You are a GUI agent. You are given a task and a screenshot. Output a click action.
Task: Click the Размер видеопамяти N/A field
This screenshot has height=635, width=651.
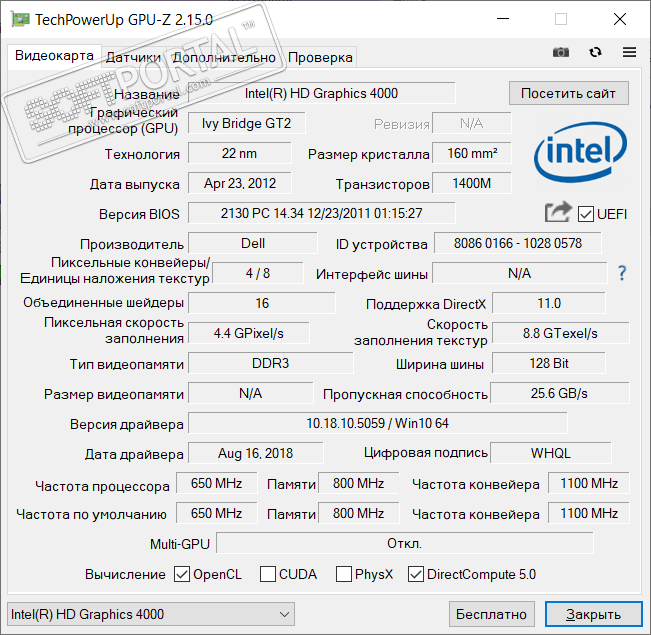(x=250, y=392)
